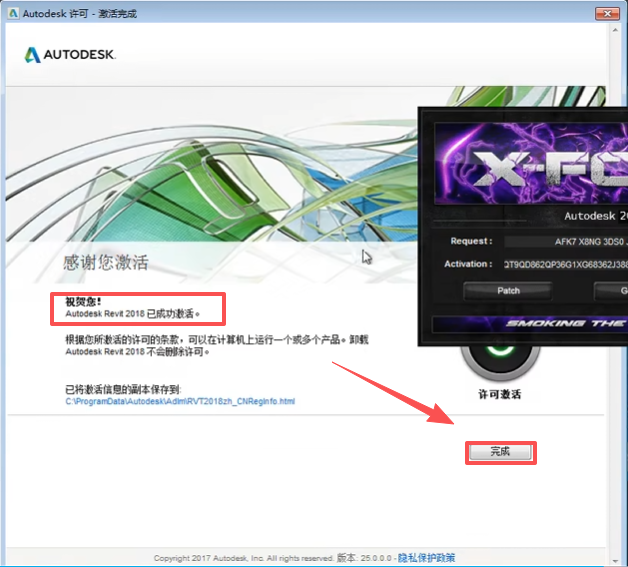The image size is (628, 567).
Task: Click the 'Activation :' label in X-Force window
Action: [468, 264]
